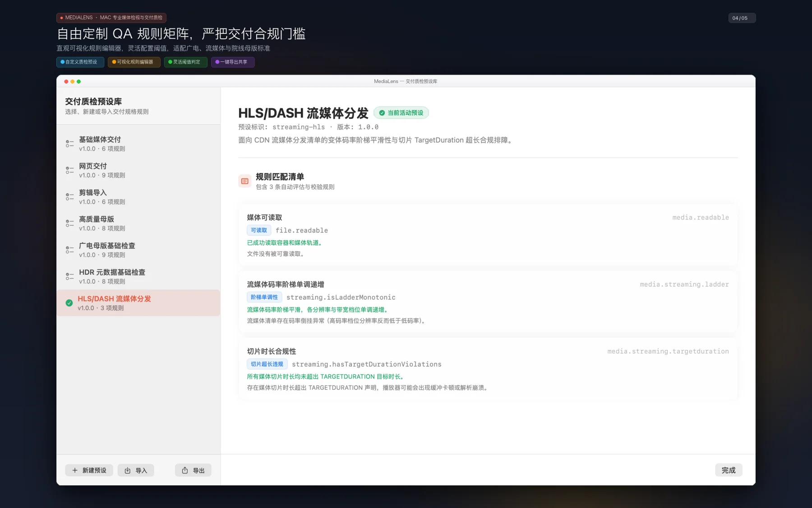
Task: Select HLS/DASH 流媒体分发 preset row
Action: (138, 303)
